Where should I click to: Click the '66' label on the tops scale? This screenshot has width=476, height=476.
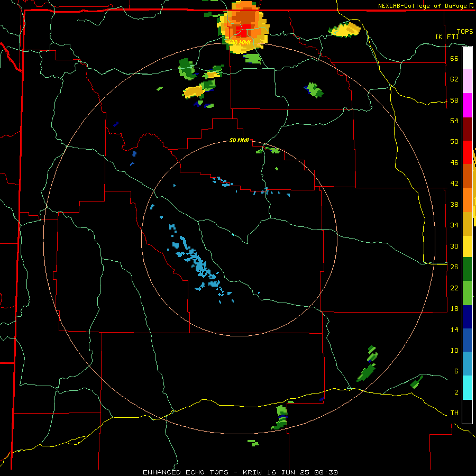coord(454,58)
